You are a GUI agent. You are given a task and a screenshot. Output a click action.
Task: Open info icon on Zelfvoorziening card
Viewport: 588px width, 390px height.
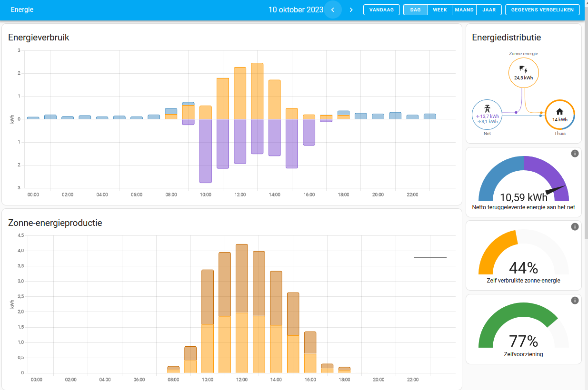(x=575, y=301)
